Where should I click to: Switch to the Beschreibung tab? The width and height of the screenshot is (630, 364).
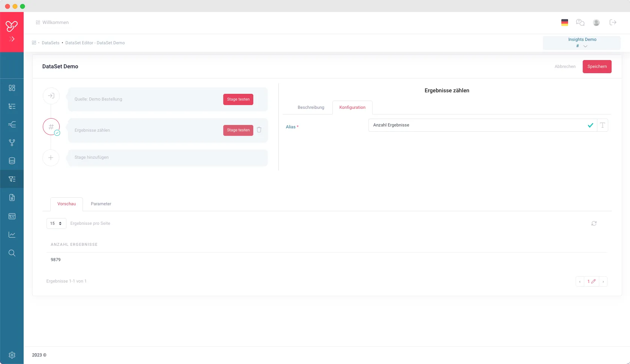coord(311,107)
